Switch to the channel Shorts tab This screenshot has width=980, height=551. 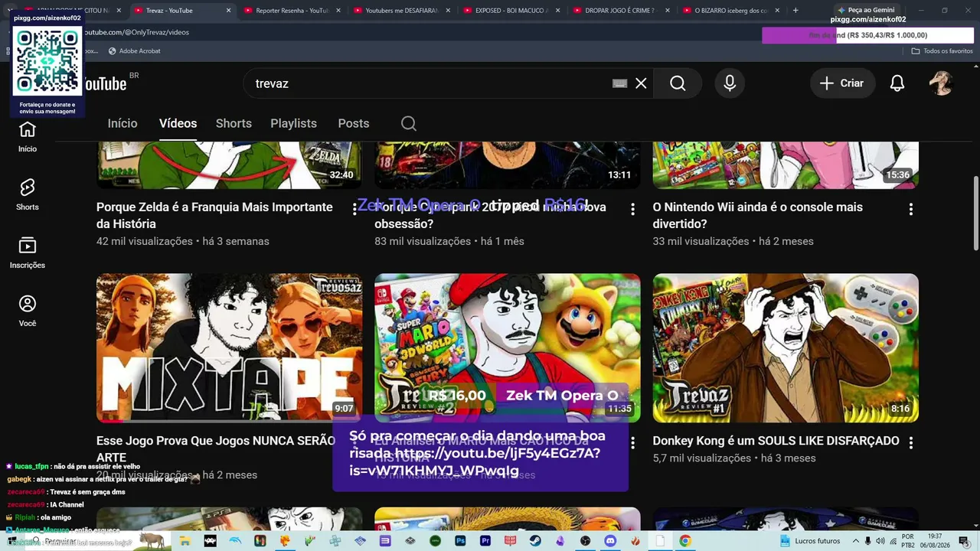(234, 123)
